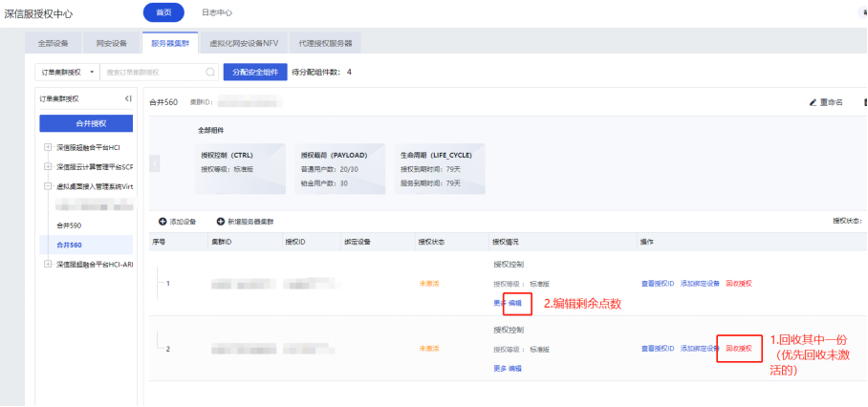The width and height of the screenshot is (868, 407).
Task: Switch to the 日志中心 menu
Action: tap(216, 12)
